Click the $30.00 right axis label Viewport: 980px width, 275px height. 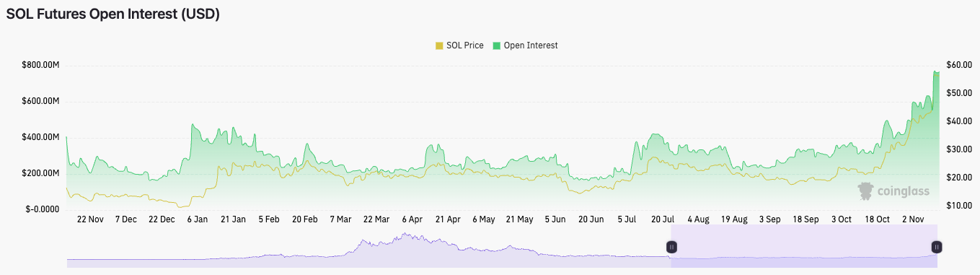[960, 149]
